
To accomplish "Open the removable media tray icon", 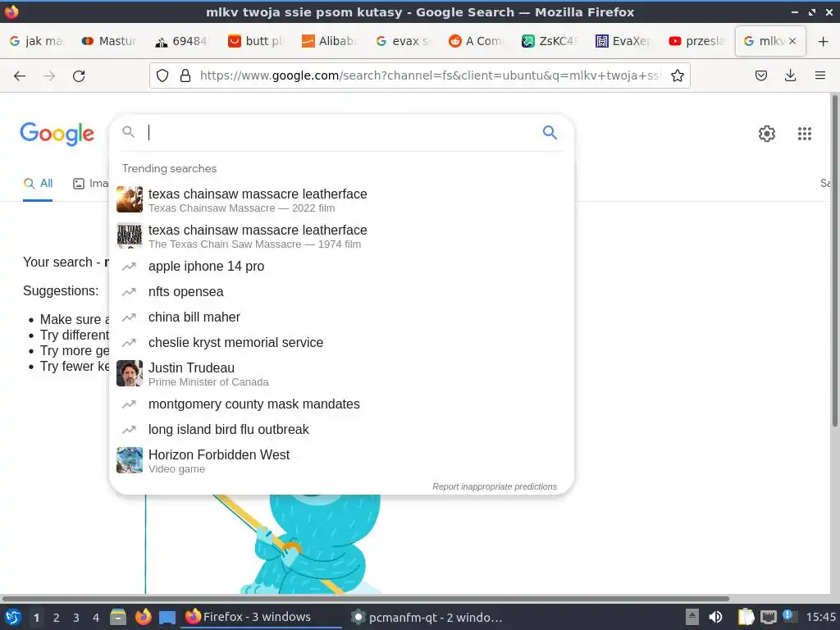I will pyautogui.click(x=692, y=617).
